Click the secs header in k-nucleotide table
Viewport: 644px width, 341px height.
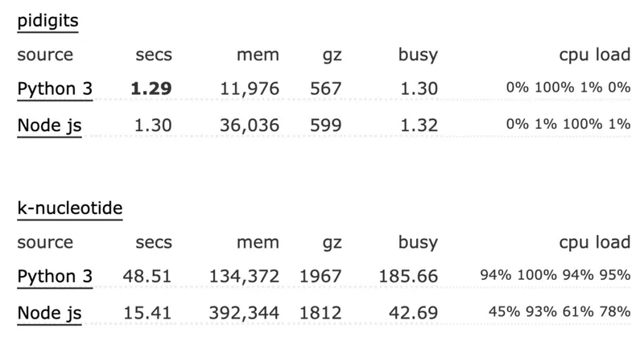click(152, 242)
